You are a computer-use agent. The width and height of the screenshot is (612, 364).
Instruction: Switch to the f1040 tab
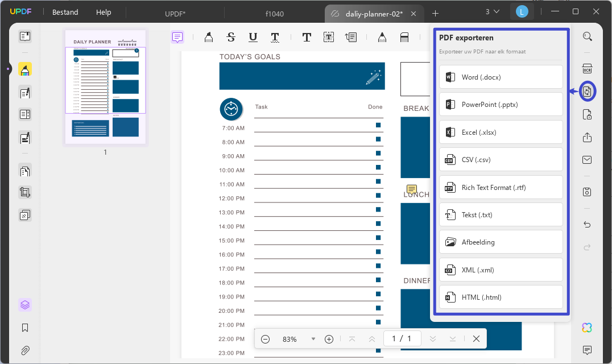(x=274, y=14)
